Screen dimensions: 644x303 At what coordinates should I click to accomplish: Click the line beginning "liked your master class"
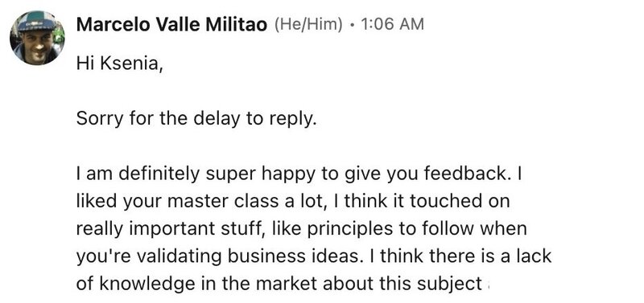point(293,201)
